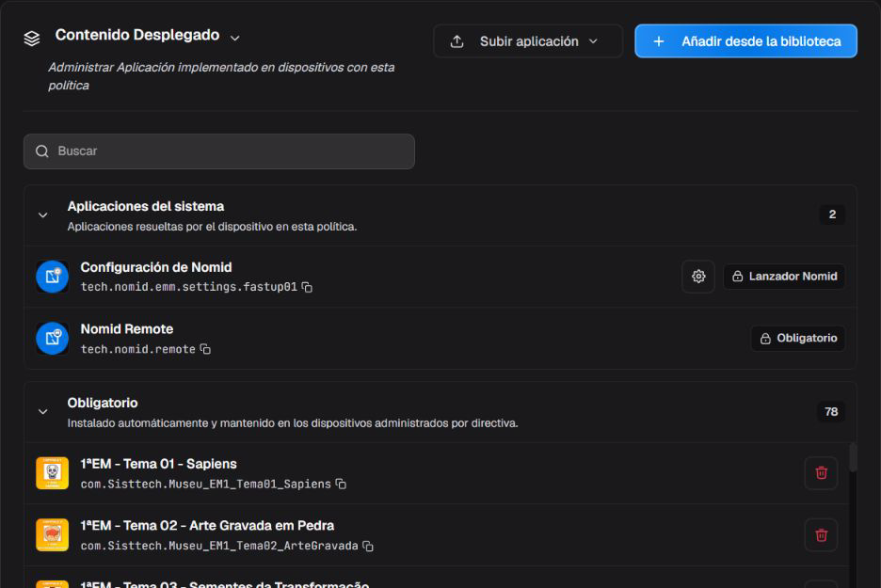Copy package name tech.nomid.emm.settings.fastup01
Image resolution: width=881 pixels, height=588 pixels.
pos(308,287)
